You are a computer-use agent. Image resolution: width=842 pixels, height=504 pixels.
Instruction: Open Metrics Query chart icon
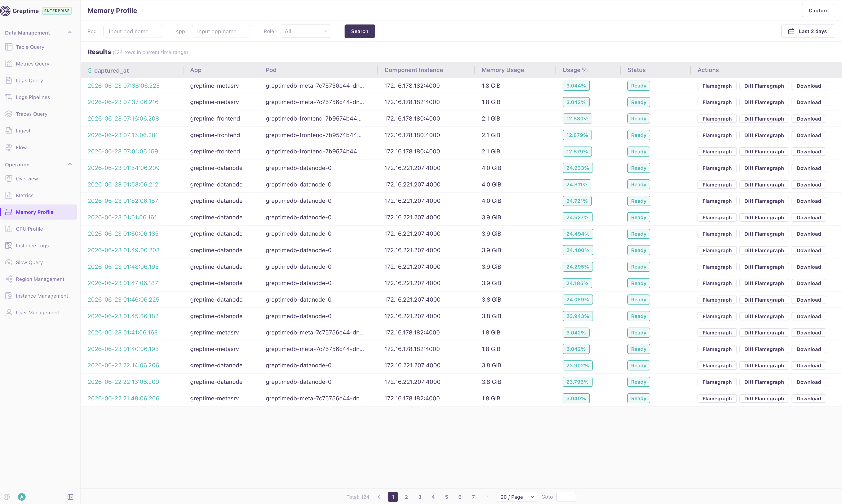(9, 63)
